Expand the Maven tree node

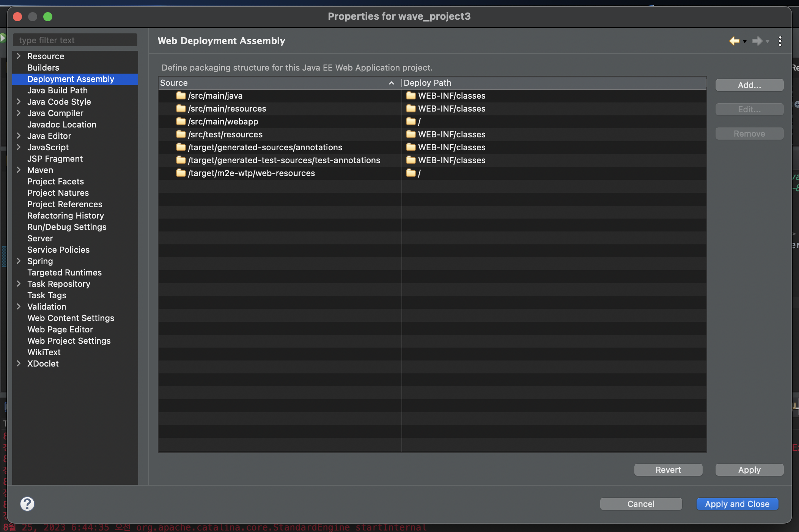tap(19, 170)
